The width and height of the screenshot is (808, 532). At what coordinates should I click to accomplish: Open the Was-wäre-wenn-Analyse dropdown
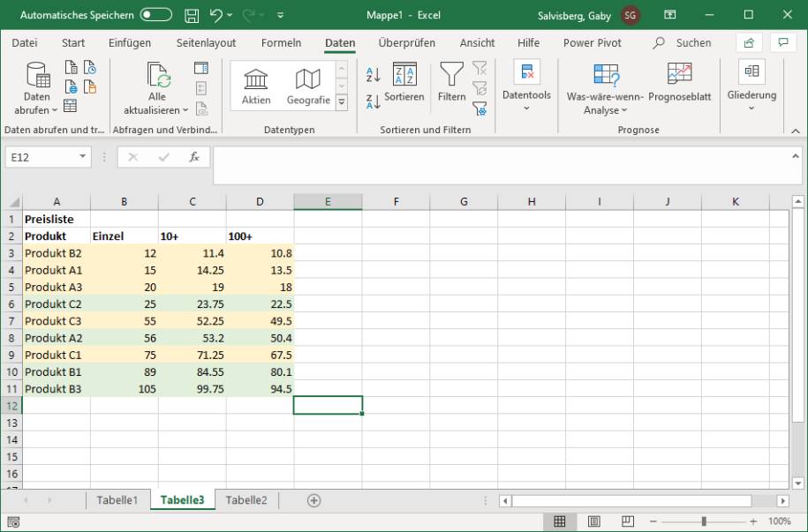(x=605, y=91)
